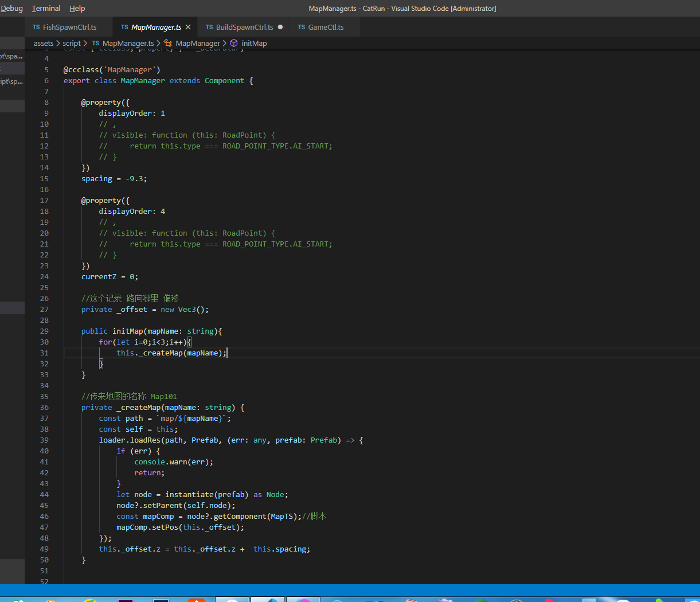Viewport: 700px width, 602px height.
Task: Select line 36 via its line number
Action: [x=44, y=408]
